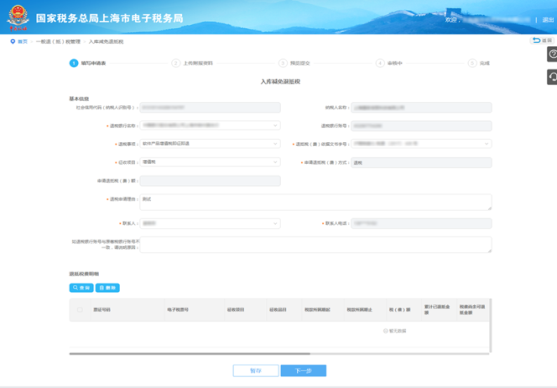Image resolution: width=557 pixels, height=388 pixels.
Task: Click the step 3 circle 预览提交
Action: pos(283,63)
